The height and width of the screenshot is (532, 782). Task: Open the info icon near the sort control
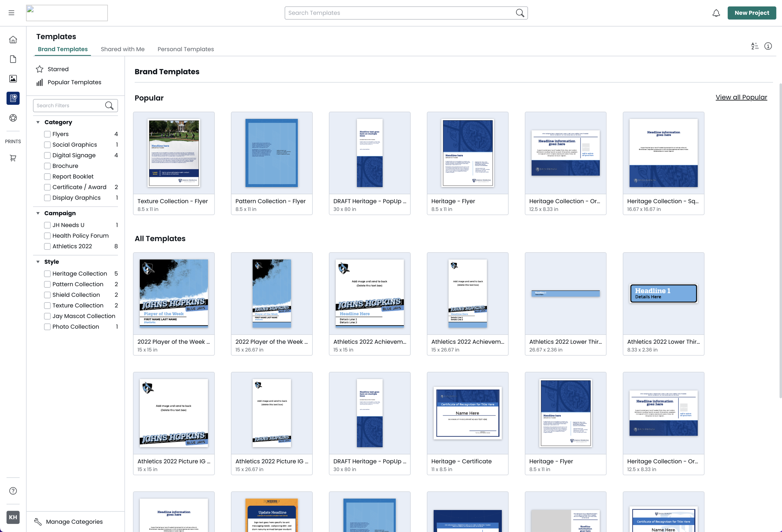click(768, 46)
